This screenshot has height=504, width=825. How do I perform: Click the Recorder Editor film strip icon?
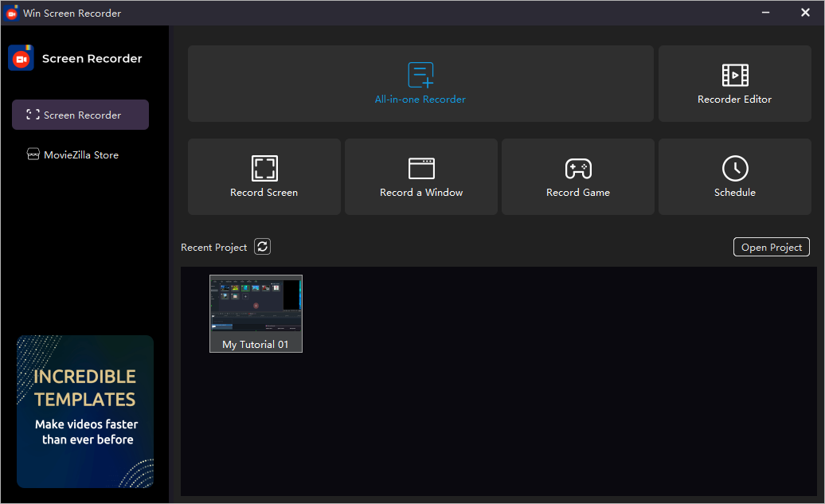coord(734,74)
